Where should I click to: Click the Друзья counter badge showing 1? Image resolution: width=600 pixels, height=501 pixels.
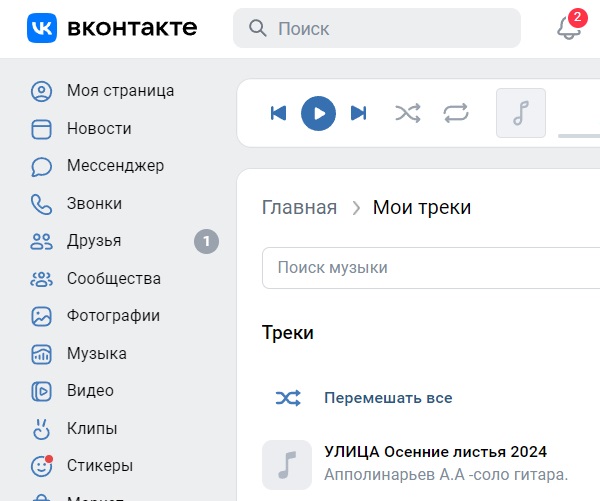[x=206, y=242]
